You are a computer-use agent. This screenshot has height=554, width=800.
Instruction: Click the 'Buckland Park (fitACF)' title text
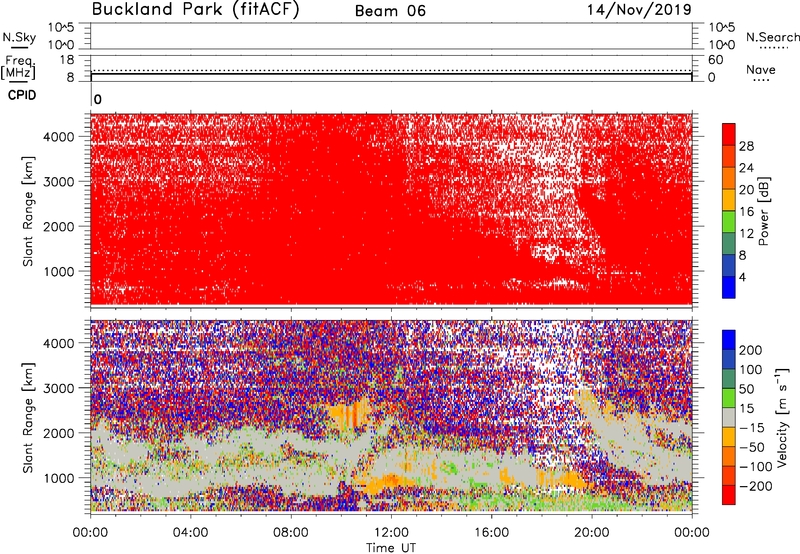click(x=195, y=10)
